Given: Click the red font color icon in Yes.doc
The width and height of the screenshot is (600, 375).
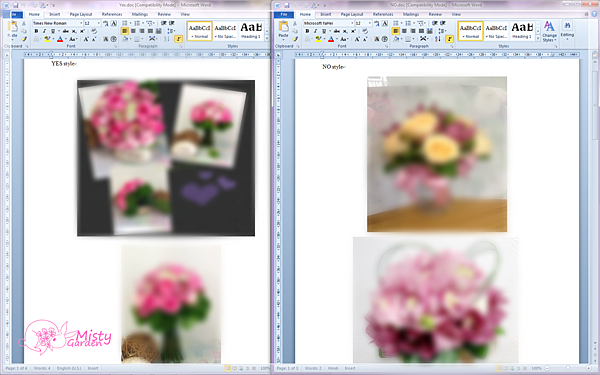Looking at the screenshot, I should click(x=60, y=39).
